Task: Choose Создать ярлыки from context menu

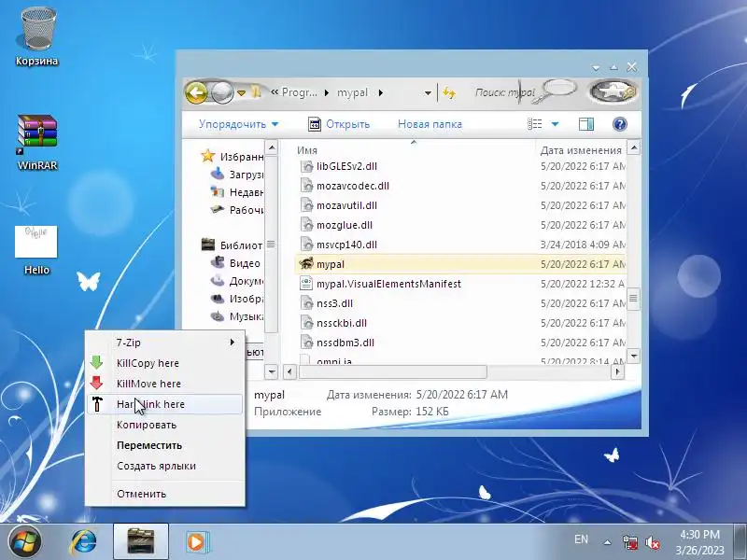Action: [x=165, y=466]
